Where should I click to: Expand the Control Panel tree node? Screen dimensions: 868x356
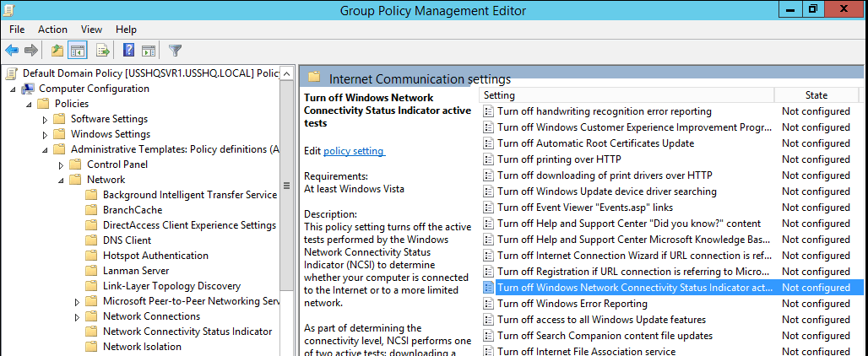(x=62, y=165)
